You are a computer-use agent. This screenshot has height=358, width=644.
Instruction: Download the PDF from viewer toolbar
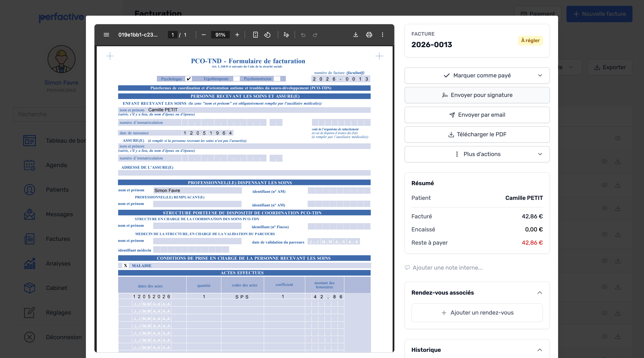click(356, 35)
